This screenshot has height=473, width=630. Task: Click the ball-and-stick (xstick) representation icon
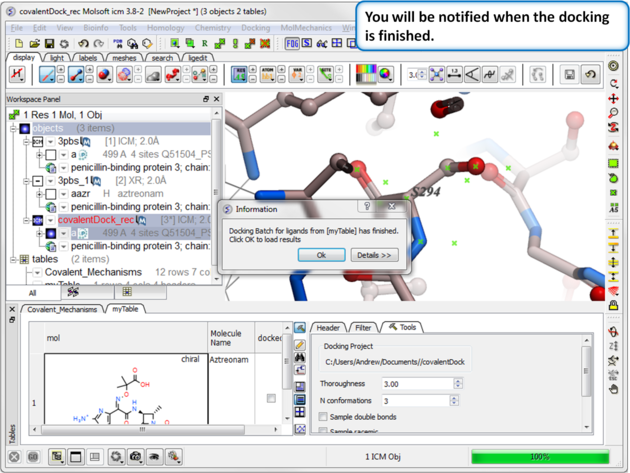(x=76, y=75)
